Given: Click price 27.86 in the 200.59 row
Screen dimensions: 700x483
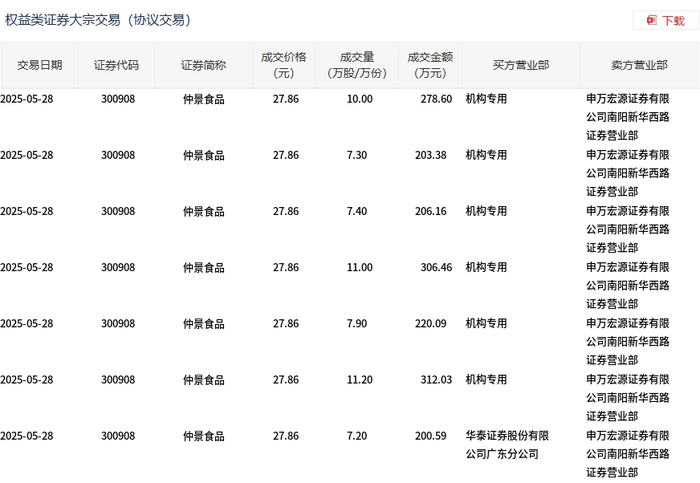Looking at the screenshot, I should pyautogui.click(x=286, y=436).
